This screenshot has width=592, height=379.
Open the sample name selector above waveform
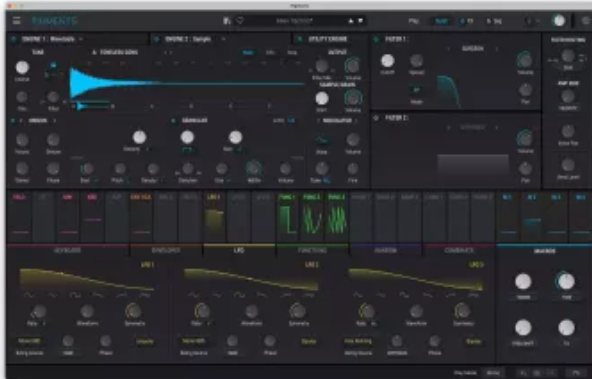(119, 52)
